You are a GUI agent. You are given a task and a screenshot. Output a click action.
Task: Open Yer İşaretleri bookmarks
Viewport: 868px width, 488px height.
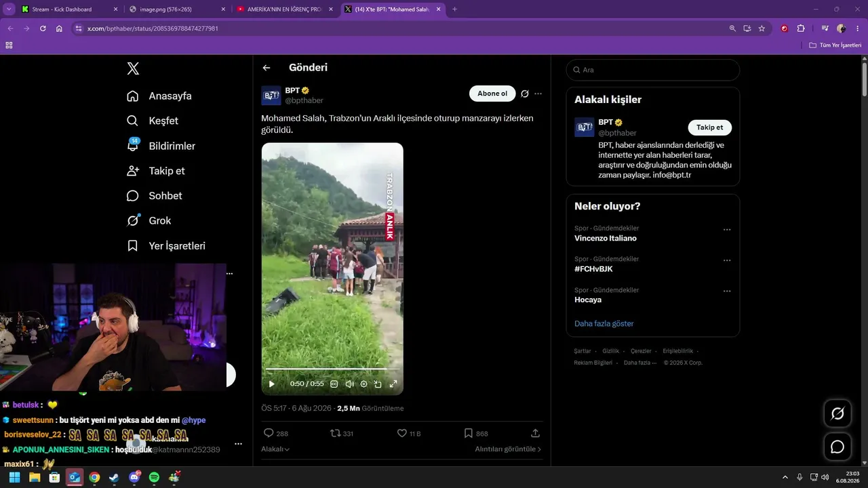point(166,246)
